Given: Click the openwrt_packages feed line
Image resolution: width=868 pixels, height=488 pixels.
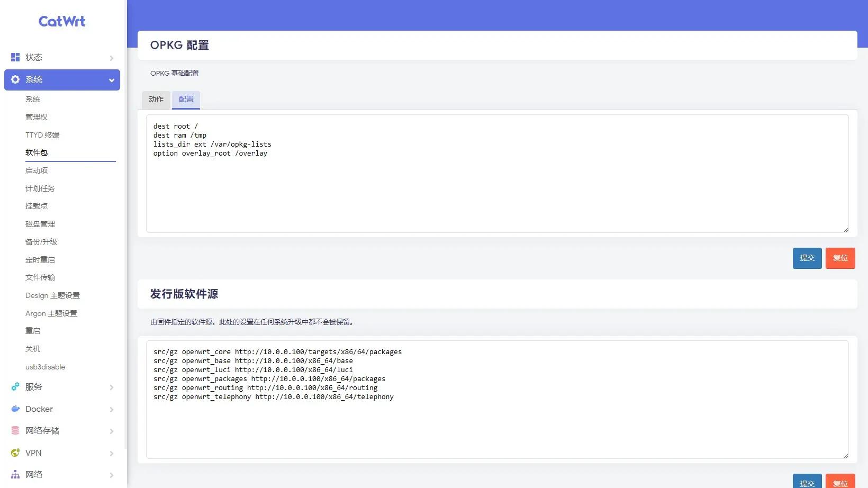Looking at the screenshot, I should (269, 379).
